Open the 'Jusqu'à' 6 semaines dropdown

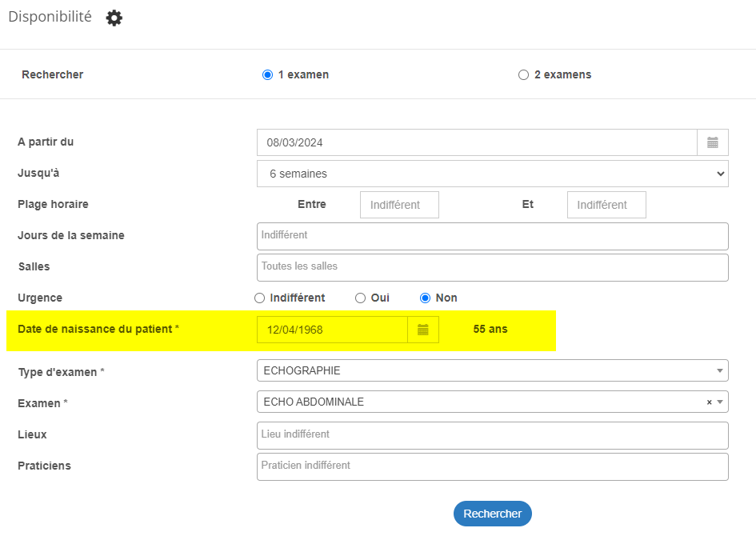[492, 174]
